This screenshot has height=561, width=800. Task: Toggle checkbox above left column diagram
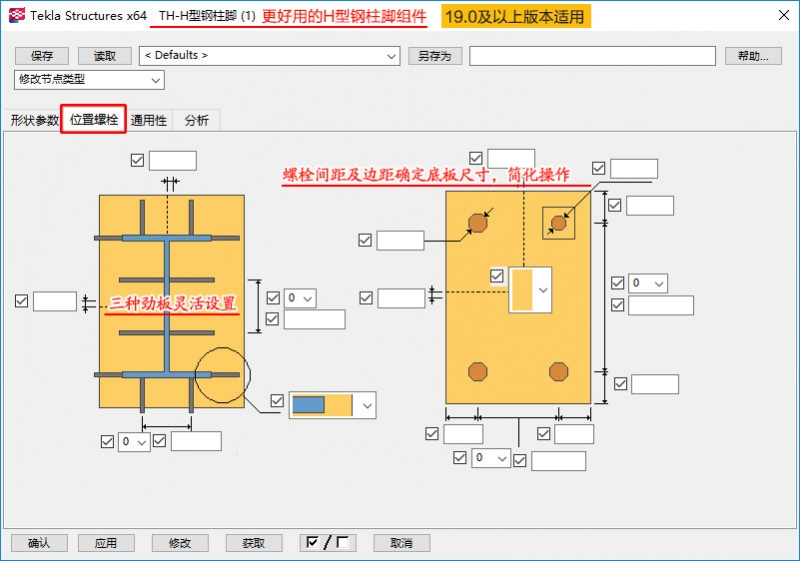[x=137, y=160]
